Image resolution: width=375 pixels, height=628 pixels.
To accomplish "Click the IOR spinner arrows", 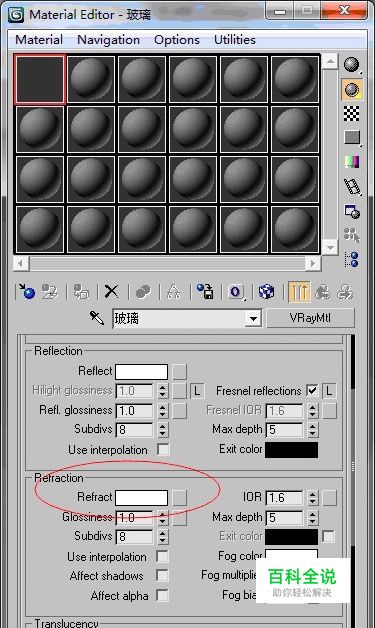I will (312, 498).
